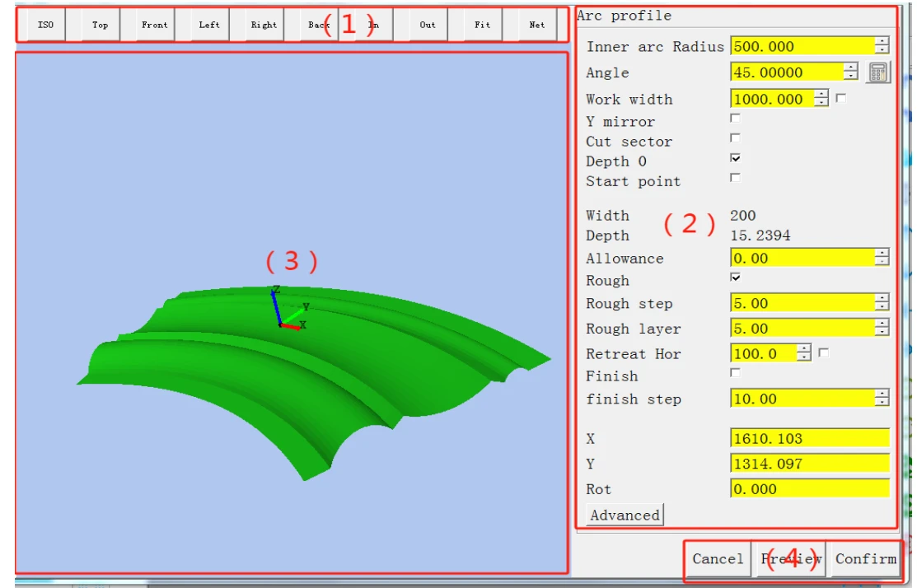Switch to Top view

(101, 25)
